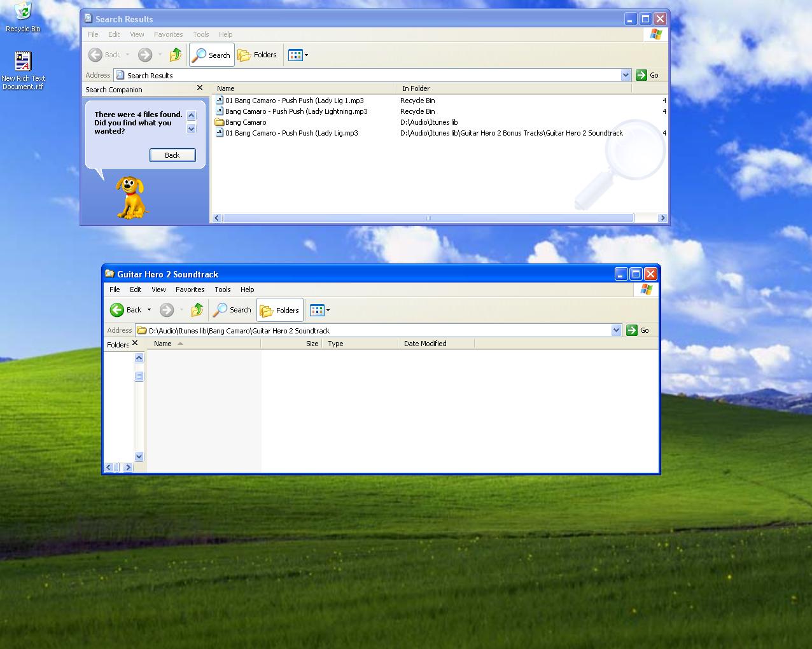Screen dimensions: 812x649
Task: Click Back arrow in Search Results window
Action: pos(105,55)
